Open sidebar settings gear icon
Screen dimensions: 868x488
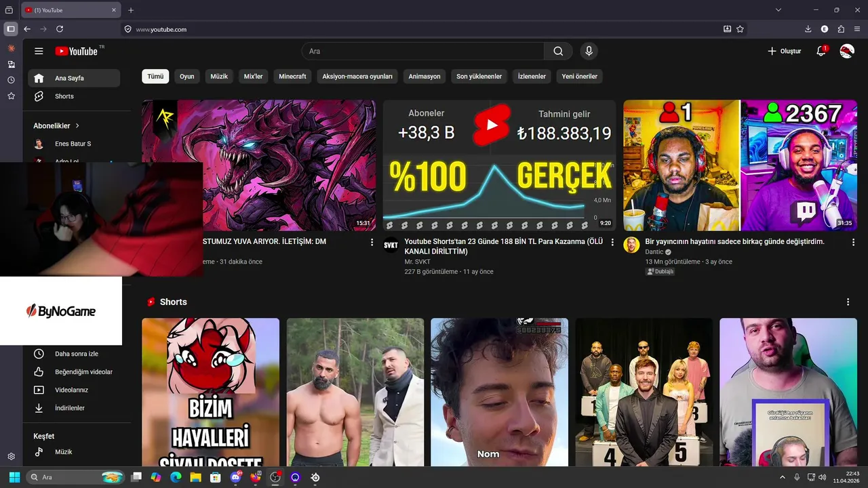(11, 457)
